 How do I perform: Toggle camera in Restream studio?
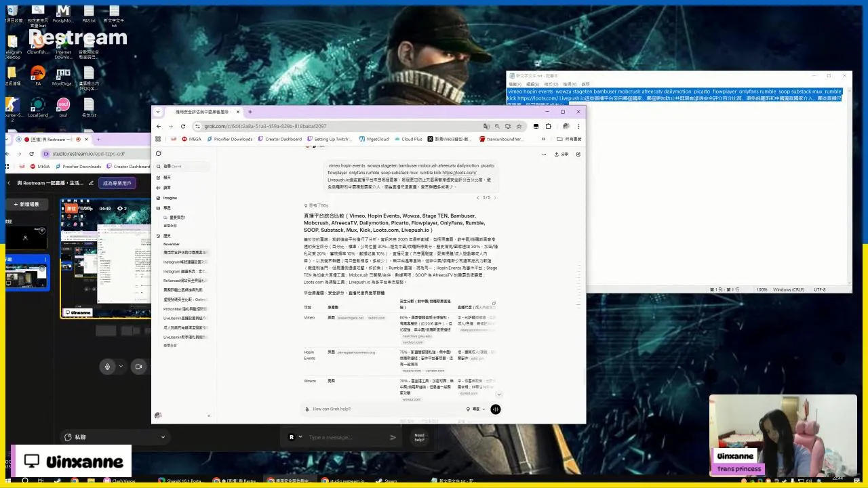tap(138, 366)
